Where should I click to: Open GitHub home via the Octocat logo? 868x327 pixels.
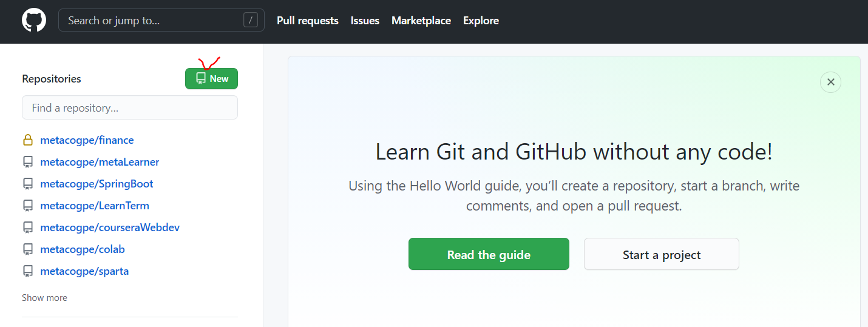click(x=34, y=20)
